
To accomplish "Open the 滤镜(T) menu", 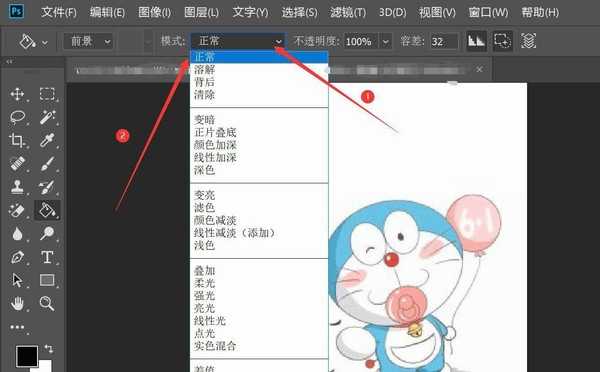I will [348, 12].
